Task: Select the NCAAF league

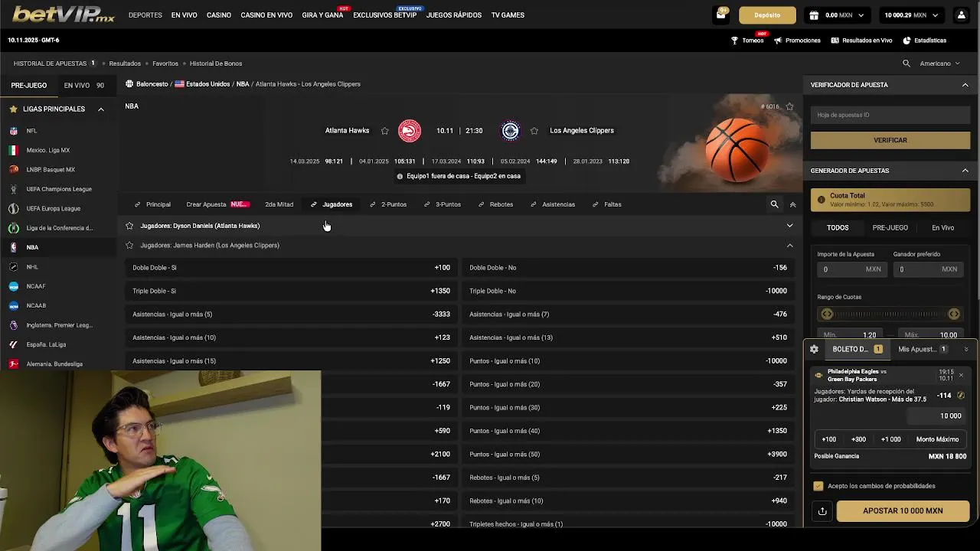Action: [36, 286]
